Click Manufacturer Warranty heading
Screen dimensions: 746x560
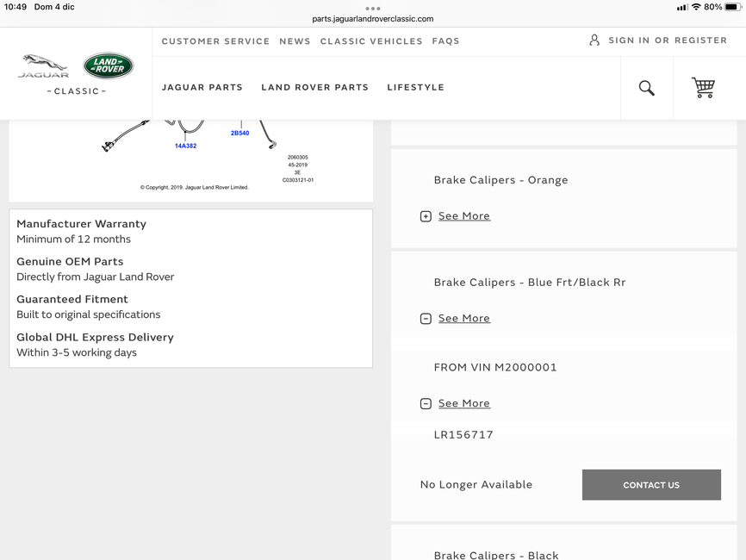tap(81, 224)
